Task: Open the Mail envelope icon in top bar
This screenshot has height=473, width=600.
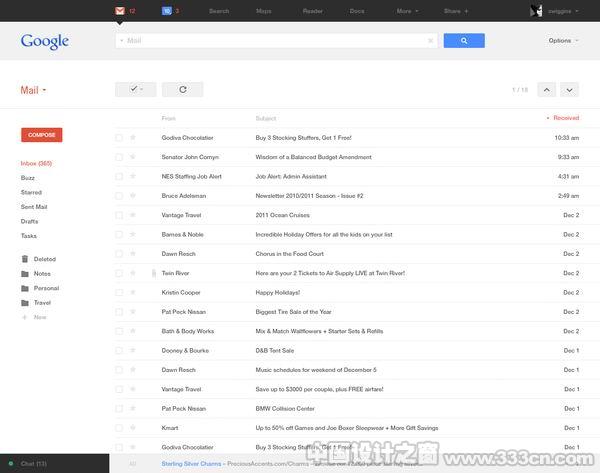Action: (120, 11)
